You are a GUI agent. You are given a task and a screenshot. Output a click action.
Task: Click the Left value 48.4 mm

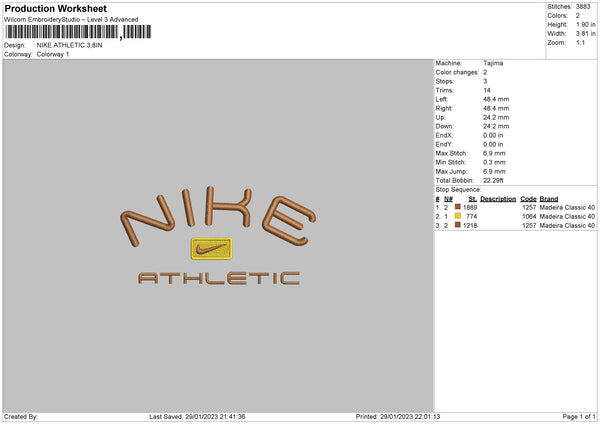[496, 99]
